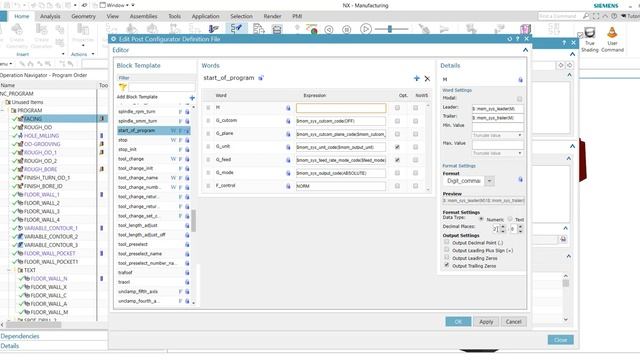This screenshot has width=640, height=360.
Task: Adjust the animation speed slider in ribbon
Action: (x=390, y=29)
